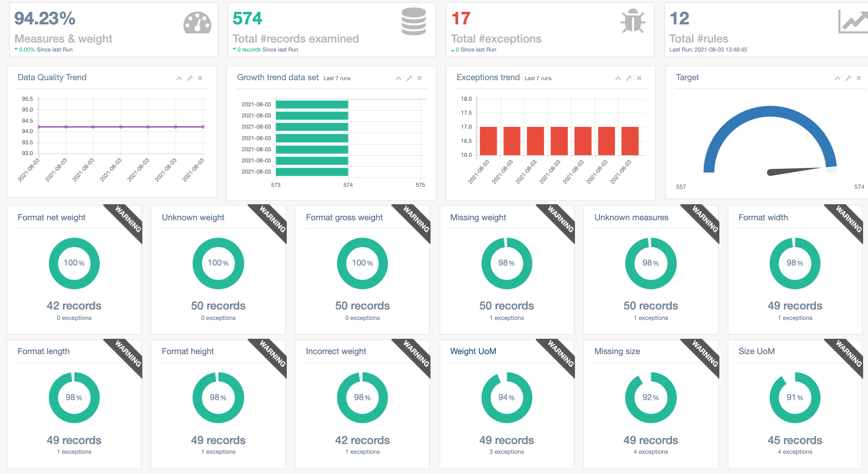
Task: Click the 574 total records value
Action: click(247, 18)
